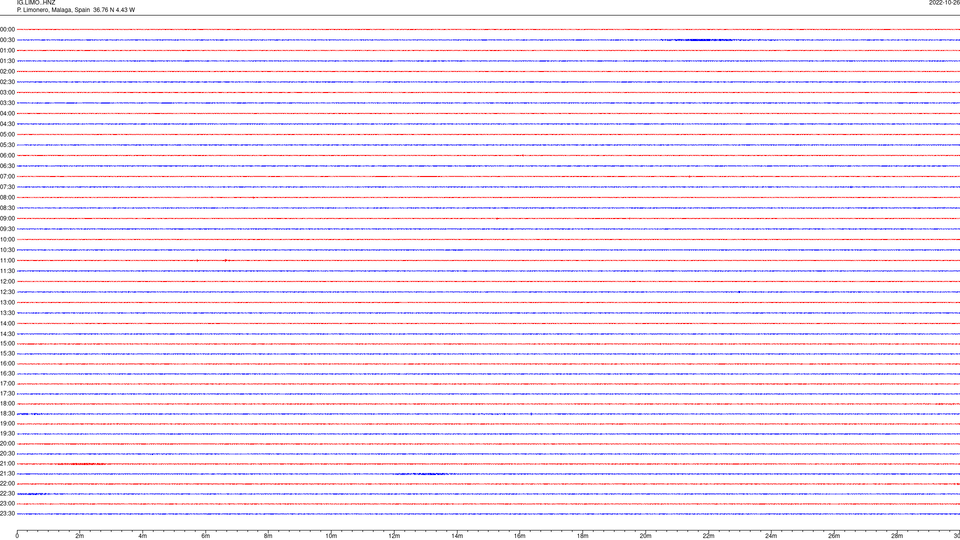Image resolution: width=960 pixels, height=540 pixels.
Task: Click the '12:00' trace time label
Action: (x=7, y=282)
